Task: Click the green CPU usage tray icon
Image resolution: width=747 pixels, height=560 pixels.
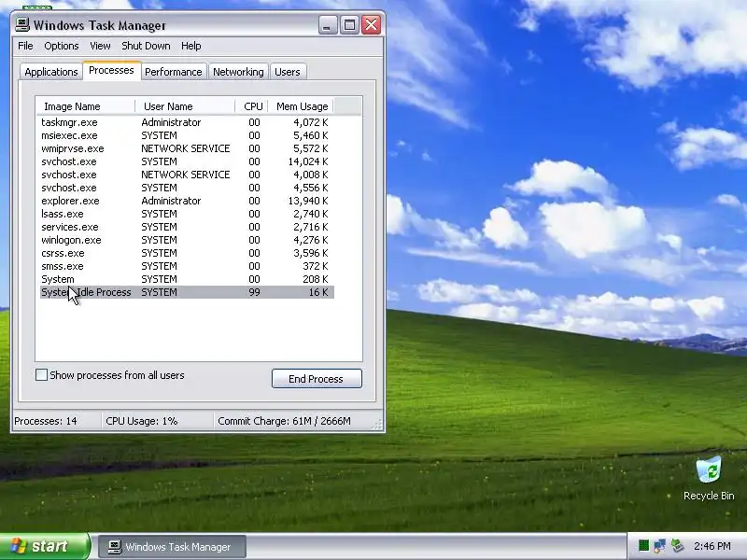Action: [x=643, y=546]
